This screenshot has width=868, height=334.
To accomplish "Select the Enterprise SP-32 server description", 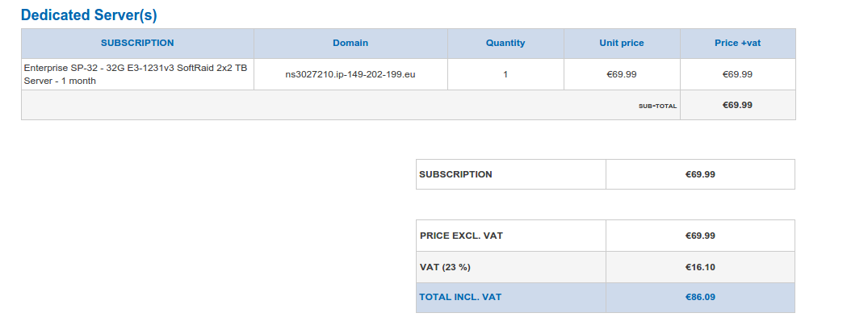I will point(136,74).
